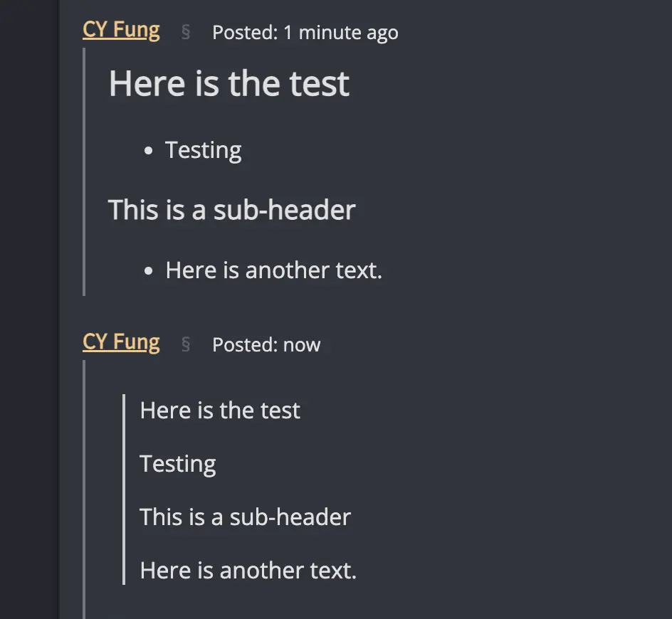Click the "This is a sub-header" heading in first comment
The width and height of the screenshot is (672, 619).
point(231,210)
